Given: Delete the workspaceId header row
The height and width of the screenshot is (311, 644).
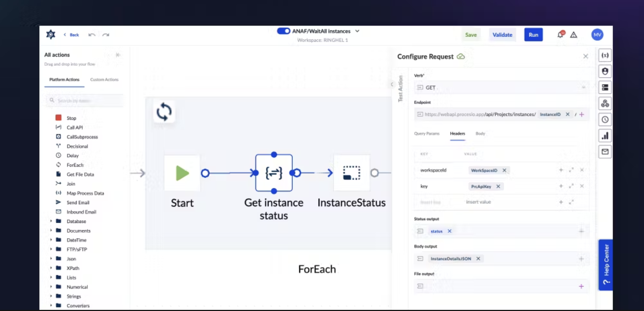Looking at the screenshot, I should tap(582, 170).
